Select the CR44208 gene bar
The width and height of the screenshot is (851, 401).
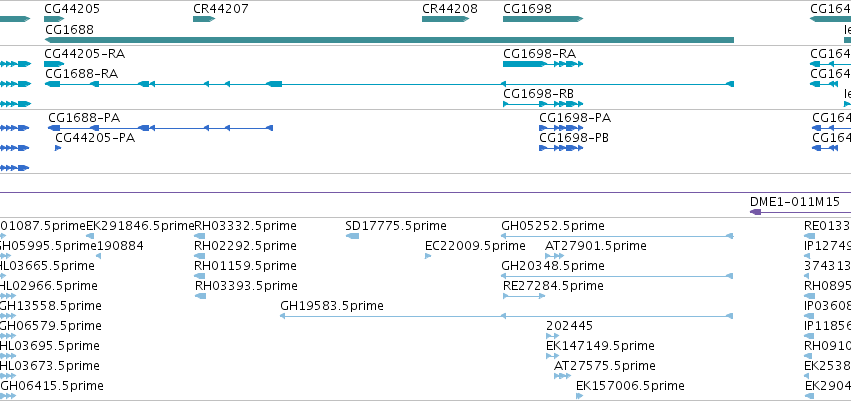tap(446, 19)
